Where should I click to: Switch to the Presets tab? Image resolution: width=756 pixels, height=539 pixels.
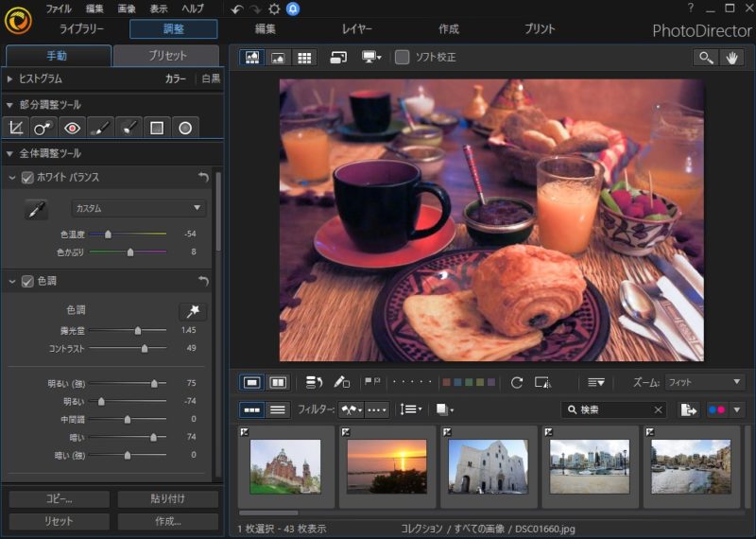point(166,56)
